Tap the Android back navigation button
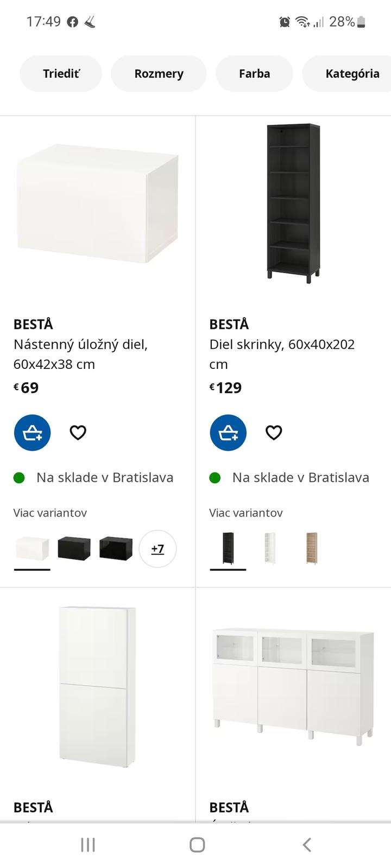This screenshot has height=868, width=391. pyautogui.click(x=306, y=845)
